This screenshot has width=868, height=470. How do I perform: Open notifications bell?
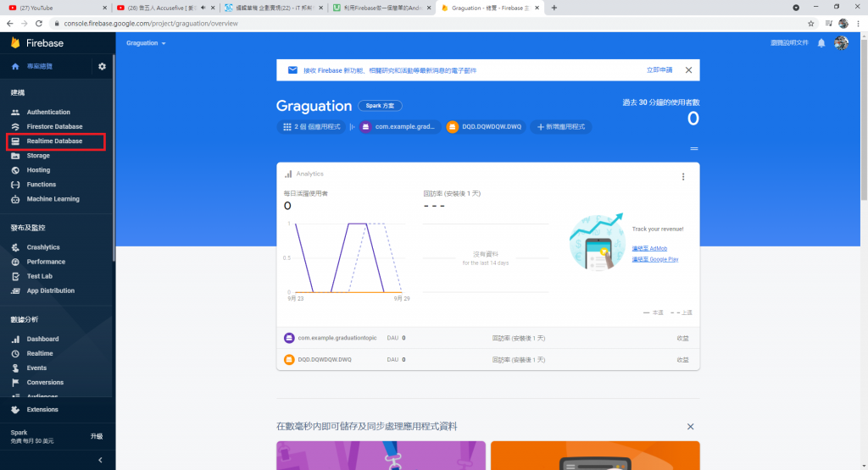(821, 43)
